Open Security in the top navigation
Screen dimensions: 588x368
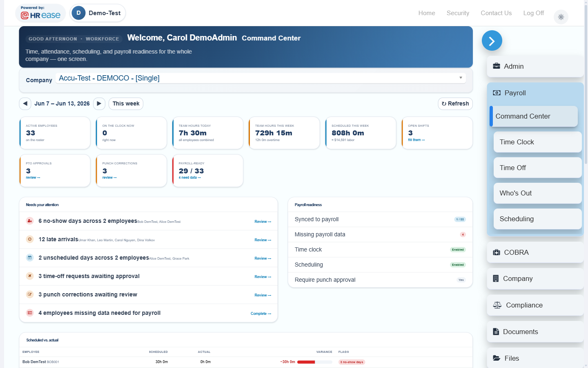[x=458, y=13]
